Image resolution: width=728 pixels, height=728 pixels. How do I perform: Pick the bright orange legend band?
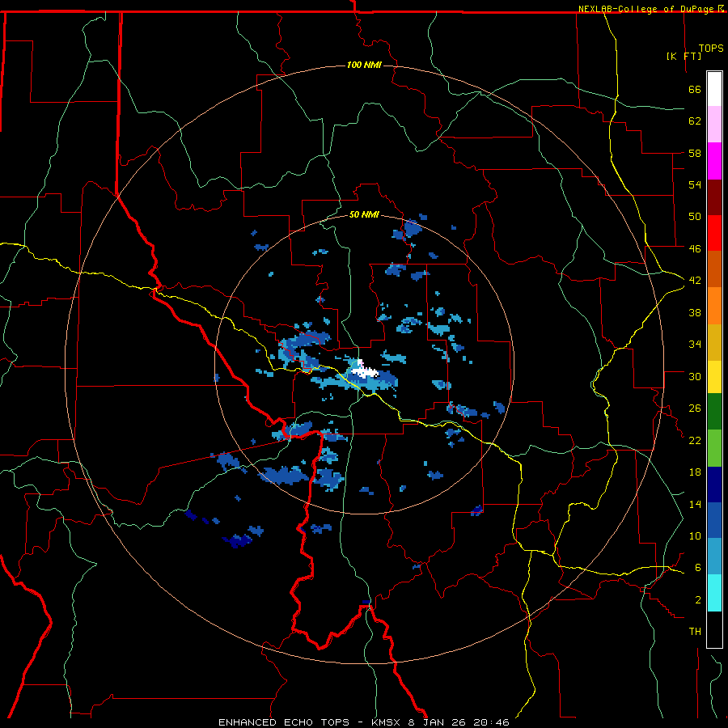(x=714, y=305)
